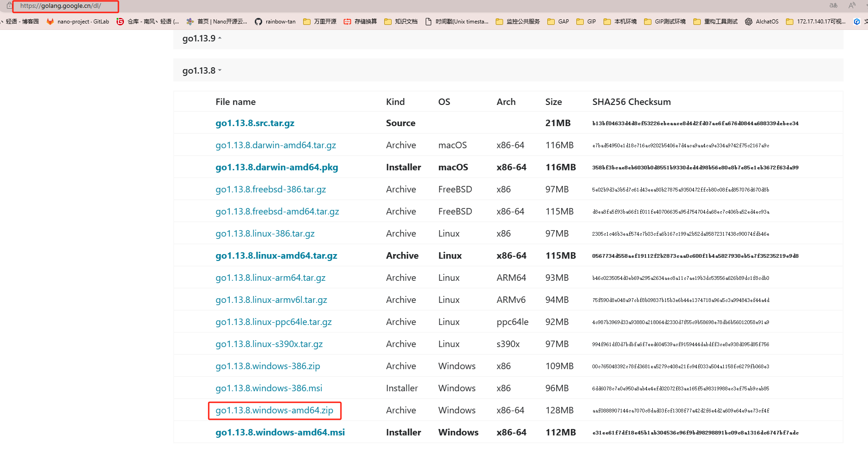This screenshot has height=452, width=868.
Task: Open the GAP bookmark folder
Action: click(558, 22)
